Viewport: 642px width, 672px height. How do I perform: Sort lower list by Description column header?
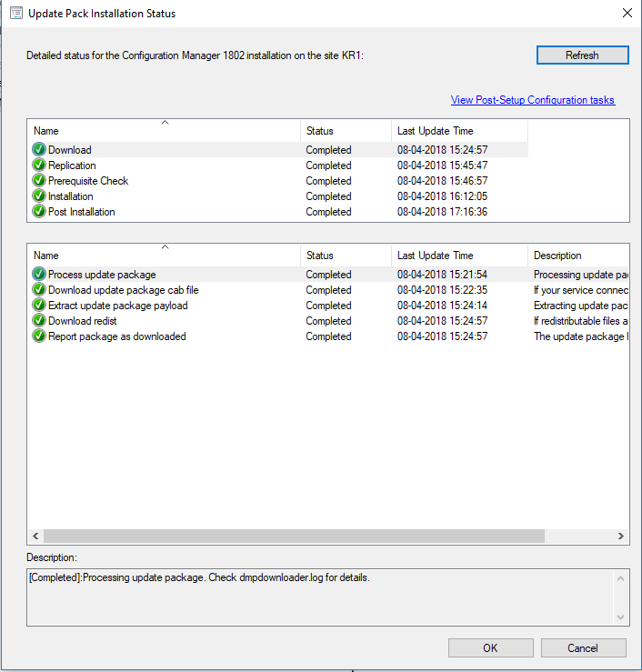pyautogui.click(x=578, y=256)
